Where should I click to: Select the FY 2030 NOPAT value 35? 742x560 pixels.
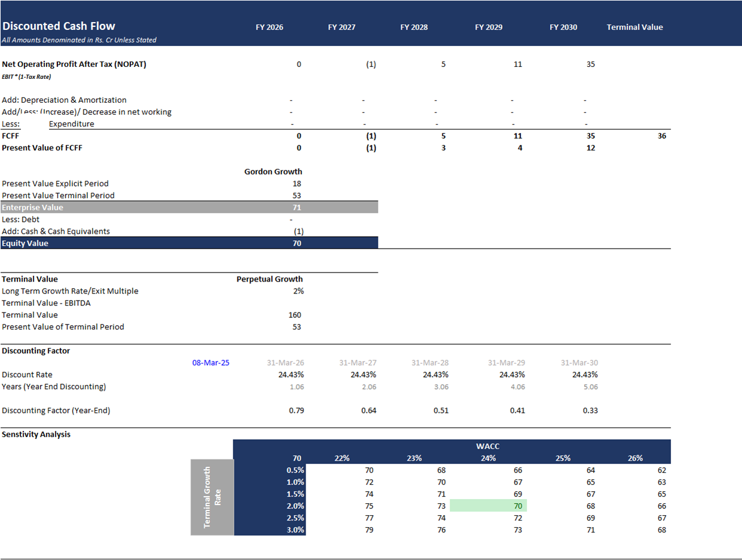tap(590, 65)
